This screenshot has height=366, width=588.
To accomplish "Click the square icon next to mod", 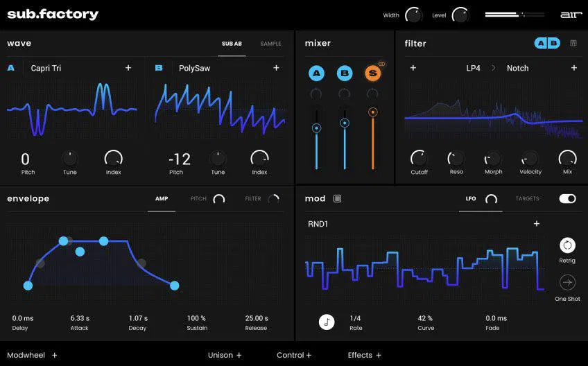I will click(x=338, y=199).
